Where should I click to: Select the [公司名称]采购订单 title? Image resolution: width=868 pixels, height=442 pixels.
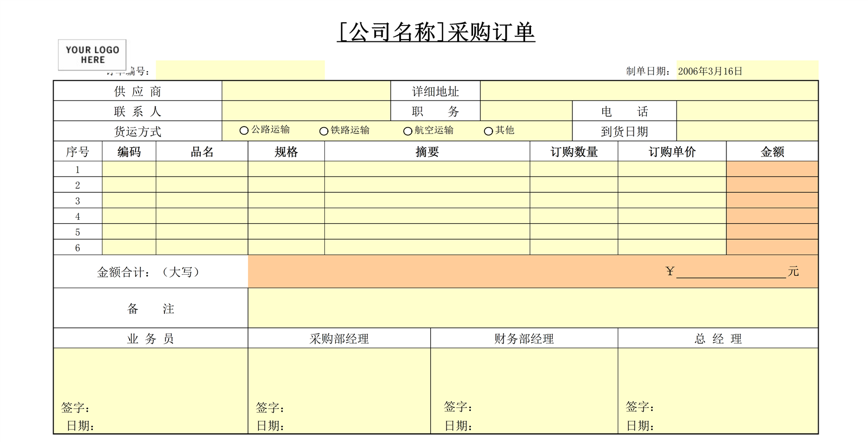tap(436, 32)
